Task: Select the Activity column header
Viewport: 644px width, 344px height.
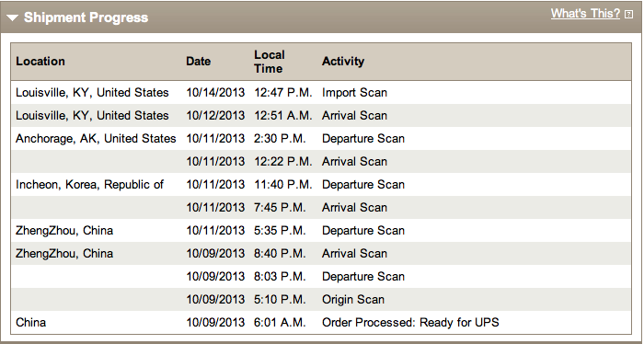Action: (x=343, y=61)
